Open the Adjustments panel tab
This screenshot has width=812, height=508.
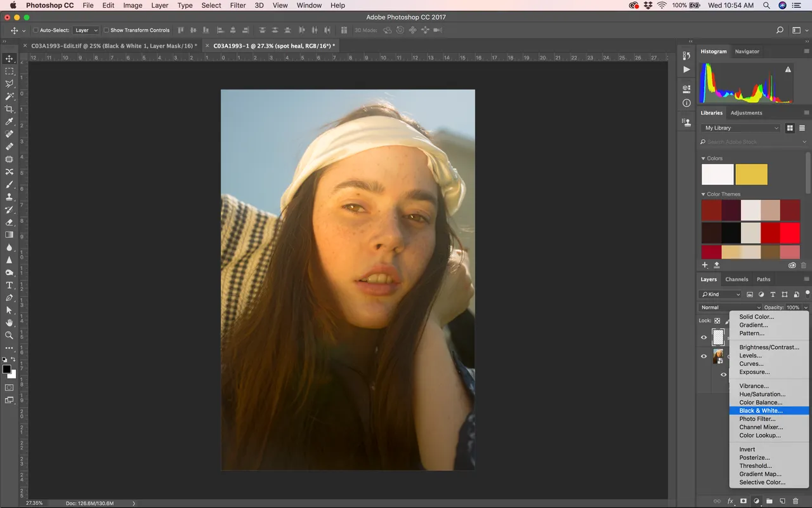(x=746, y=113)
